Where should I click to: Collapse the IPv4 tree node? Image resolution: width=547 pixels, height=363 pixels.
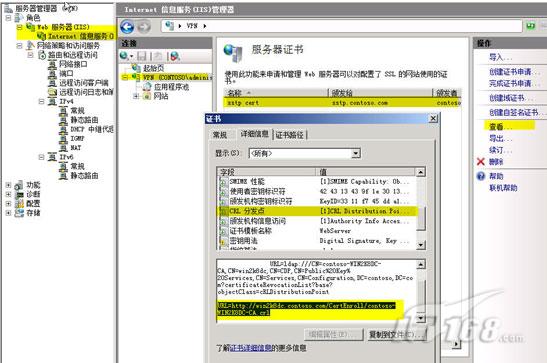click(x=41, y=101)
